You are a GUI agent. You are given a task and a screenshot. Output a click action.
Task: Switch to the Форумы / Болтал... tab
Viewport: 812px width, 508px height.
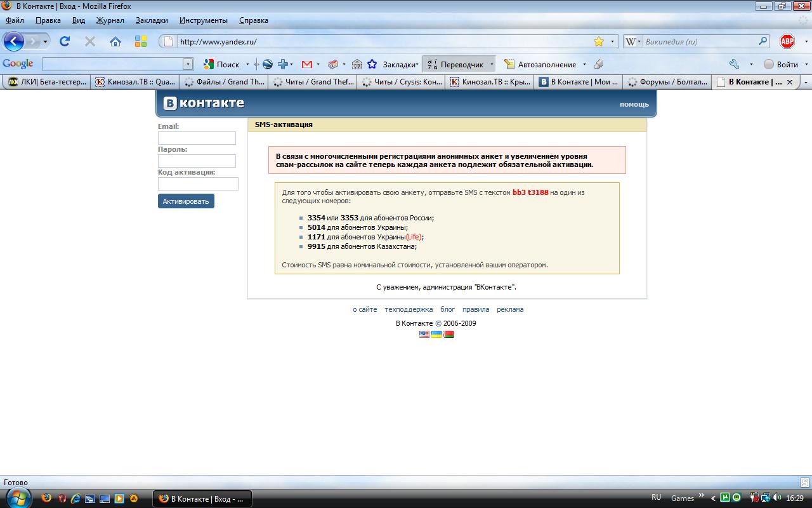[x=667, y=82]
